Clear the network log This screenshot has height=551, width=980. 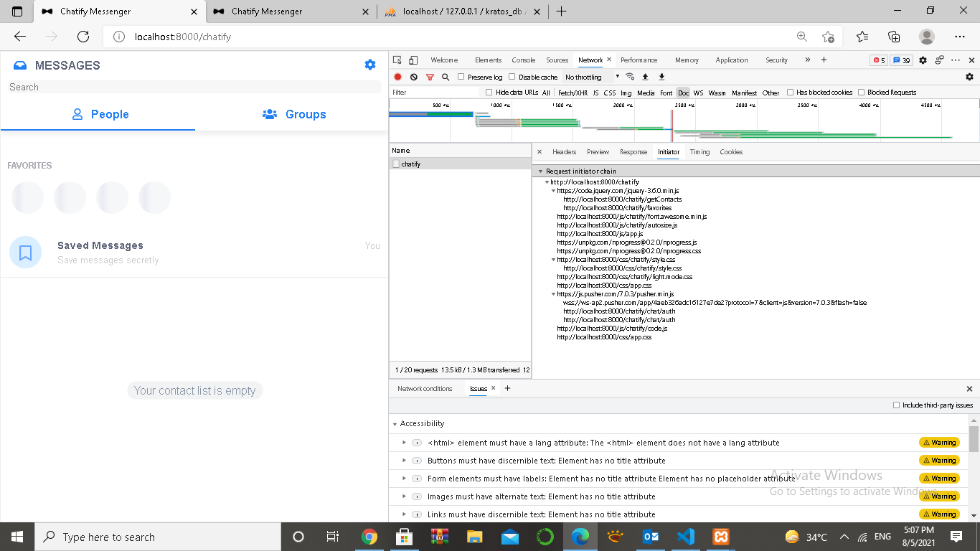[413, 75]
